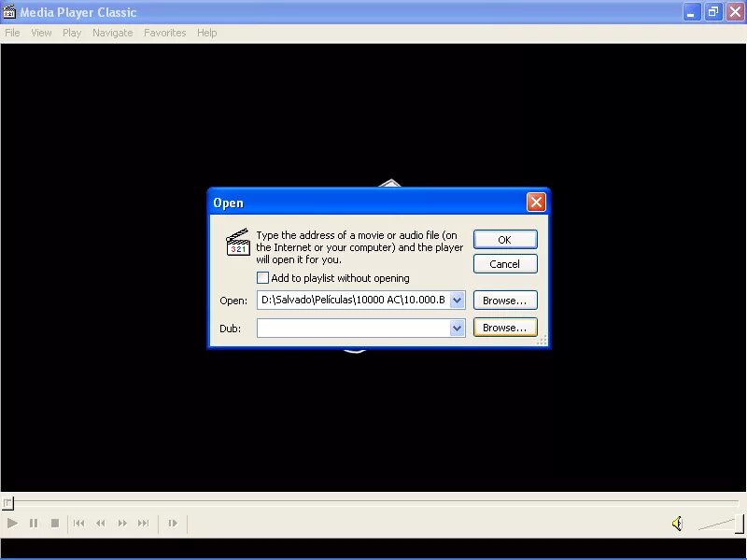Cancel the Open dialog
This screenshot has width=747, height=560.
pyautogui.click(x=505, y=264)
